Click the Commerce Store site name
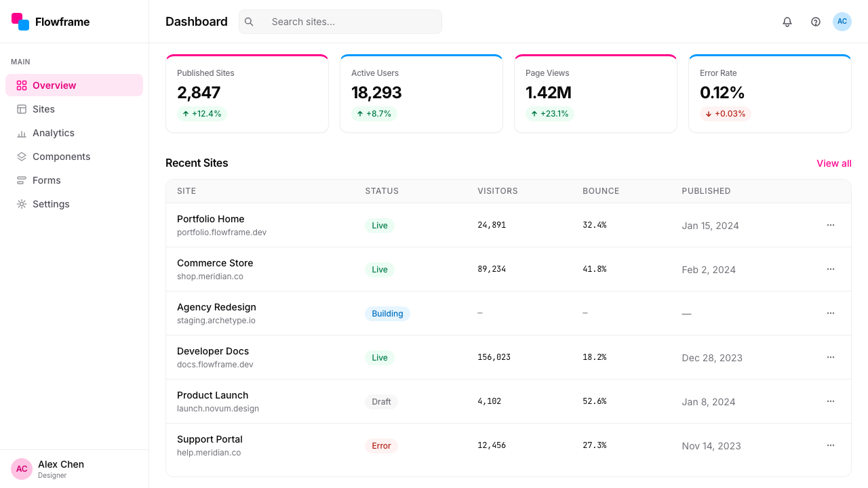868x488 pixels. (x=215, y=263)
